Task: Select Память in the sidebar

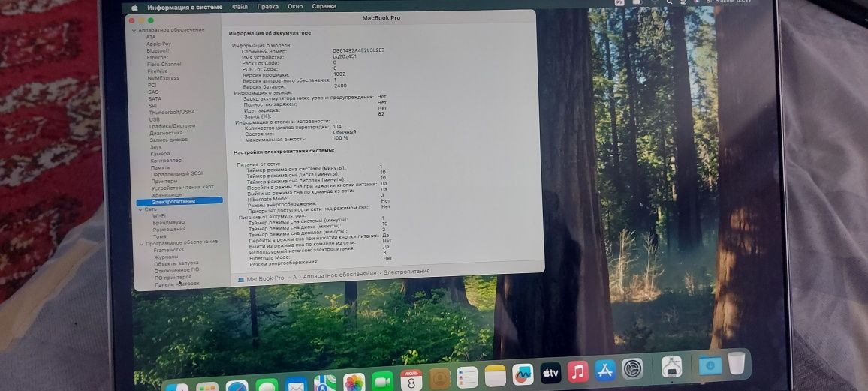Action: [161, 167]
